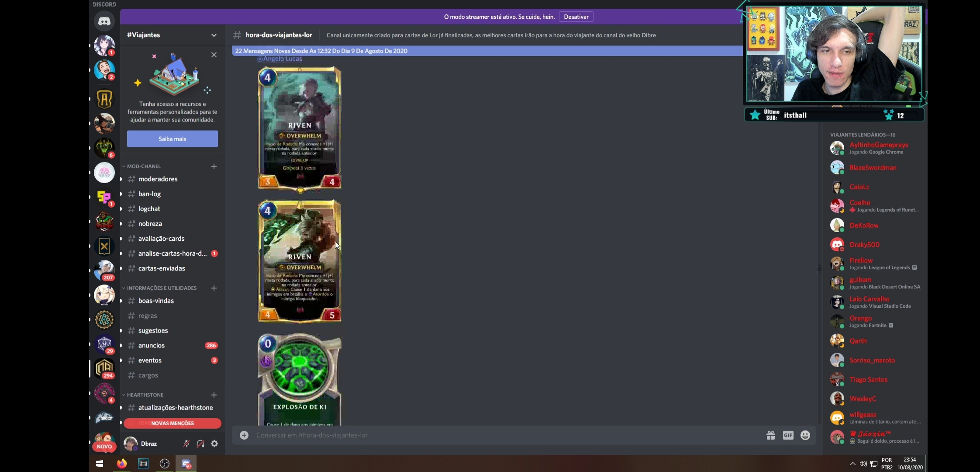This screenshot has width=980, height=472.
Task: Open Discord taskbar icon
Action: coord(186,464)
